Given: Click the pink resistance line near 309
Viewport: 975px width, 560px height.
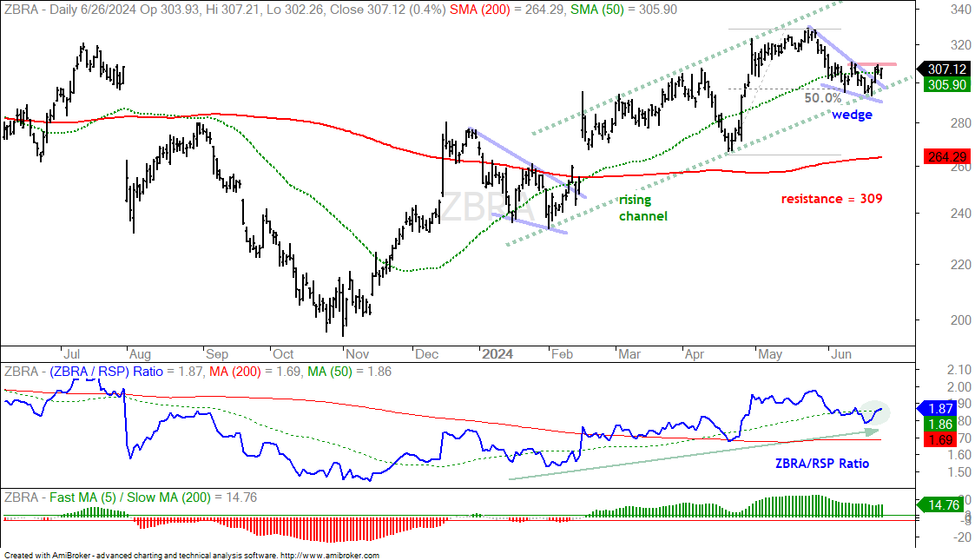Looking at the screenshot, I should pyautogui.click(x=873, y=64).
